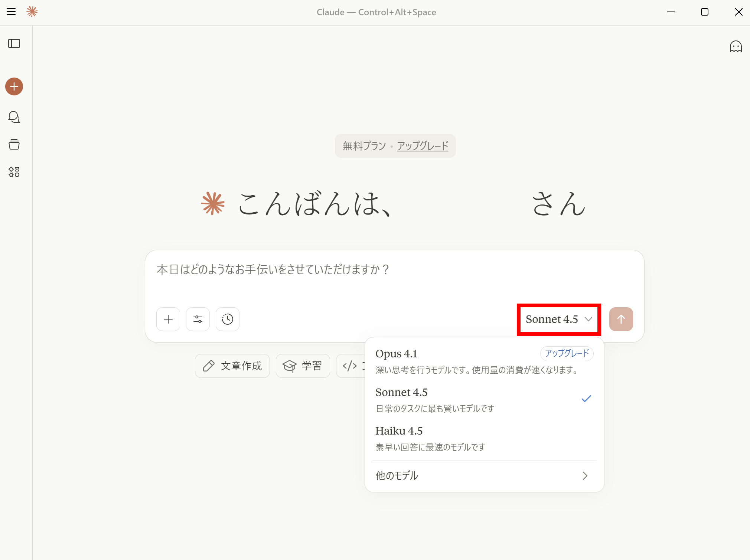Click the clock extended thinking icon
Screen dimensions: 750x560
(x=228, y=319)
